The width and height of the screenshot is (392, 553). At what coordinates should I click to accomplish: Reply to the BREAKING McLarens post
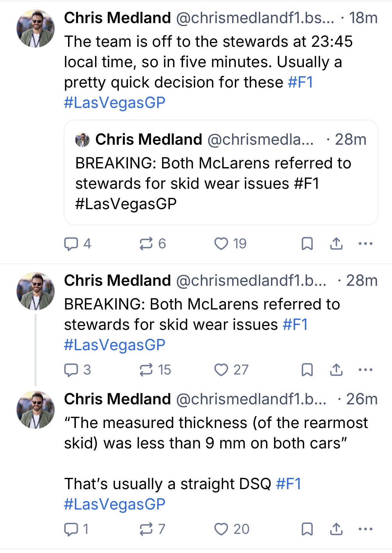point(71,370)
